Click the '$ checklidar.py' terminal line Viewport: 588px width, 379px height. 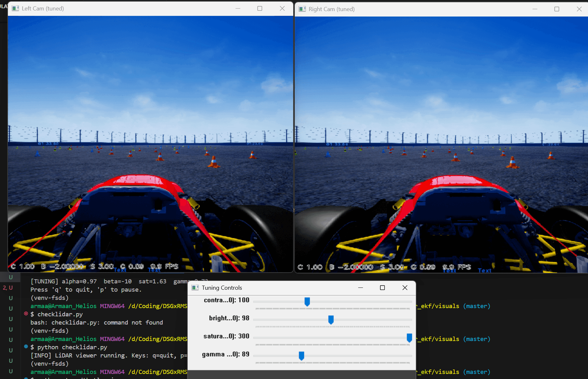tap(56, 314)
